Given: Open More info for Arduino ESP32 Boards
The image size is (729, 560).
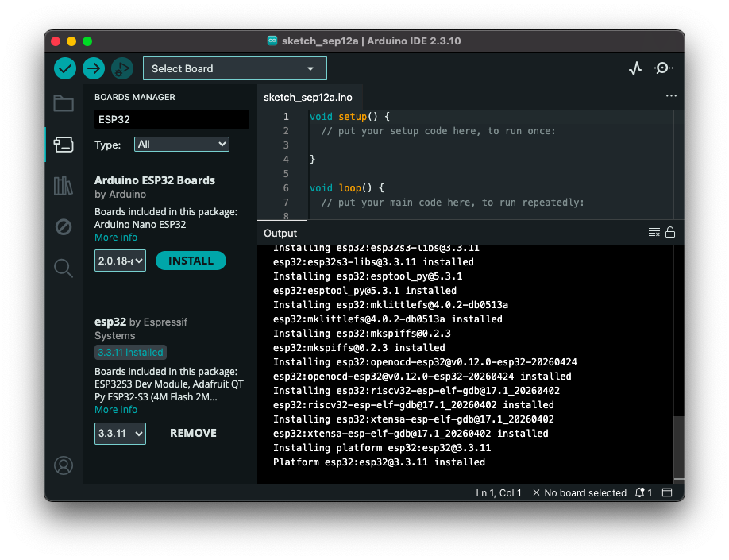Looking at the screenshot, I should (x=116, y=238).
